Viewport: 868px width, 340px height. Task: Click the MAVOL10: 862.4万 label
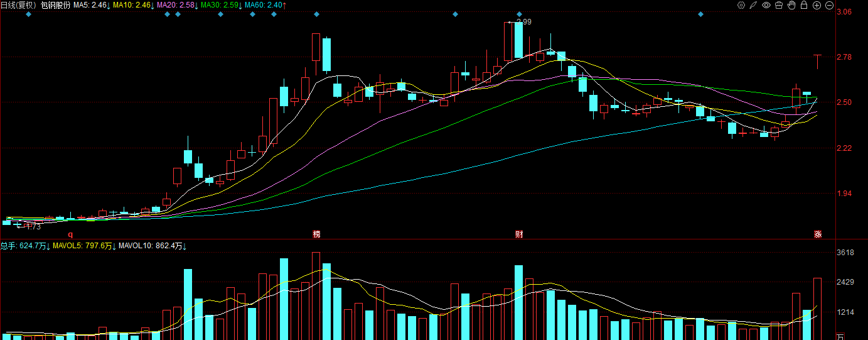tap(151, 246)
